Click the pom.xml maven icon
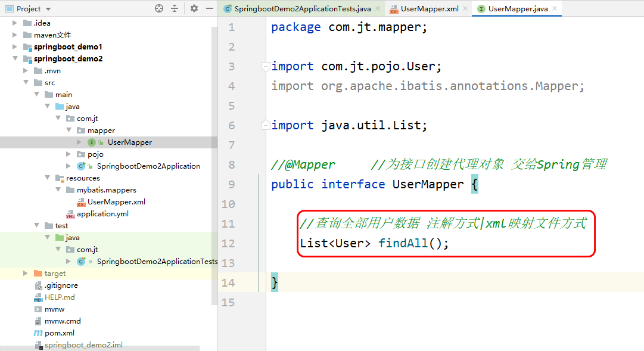The height and width of the screenshot is (351, 644). click(38, 333)
